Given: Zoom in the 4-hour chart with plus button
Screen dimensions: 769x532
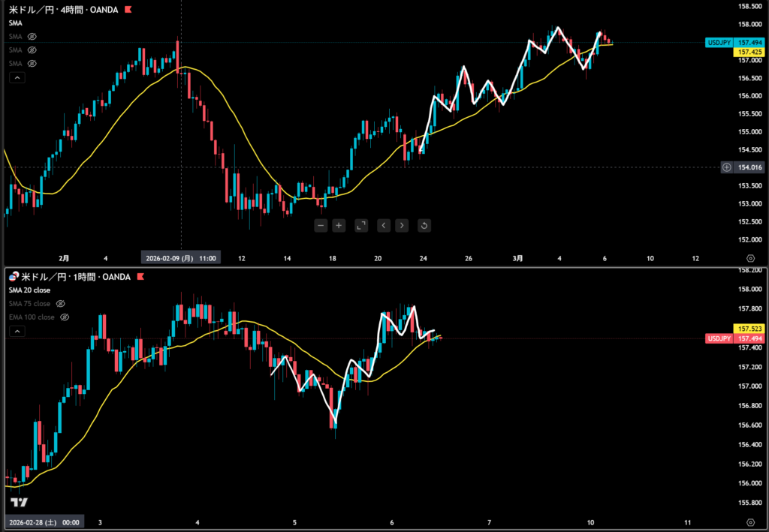Looking at the screenshot, I should point(339,225).
